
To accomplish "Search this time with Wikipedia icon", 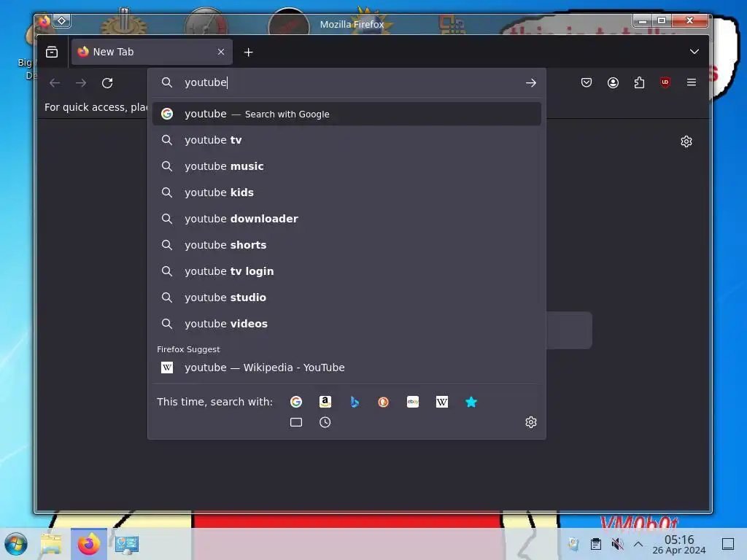I will pos(441,402).
